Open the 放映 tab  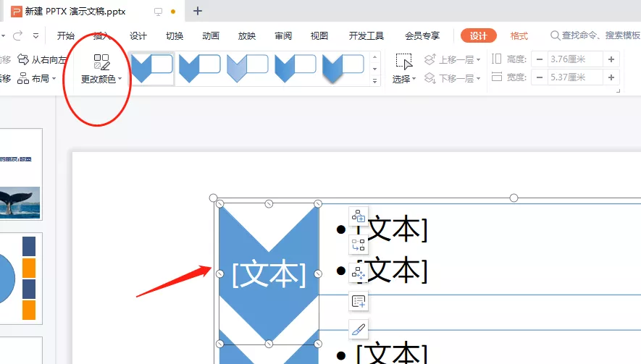click(247, 36)
